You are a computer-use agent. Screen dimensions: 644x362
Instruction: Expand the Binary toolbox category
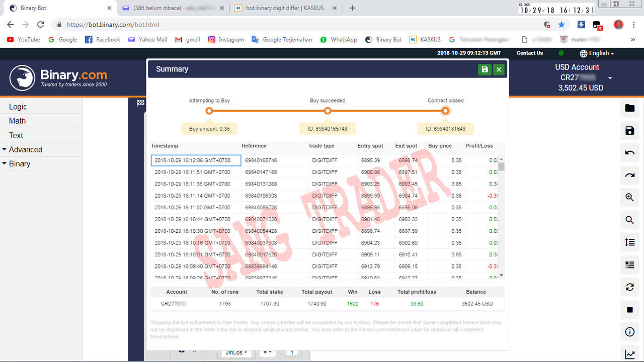(x=41, y=163)
